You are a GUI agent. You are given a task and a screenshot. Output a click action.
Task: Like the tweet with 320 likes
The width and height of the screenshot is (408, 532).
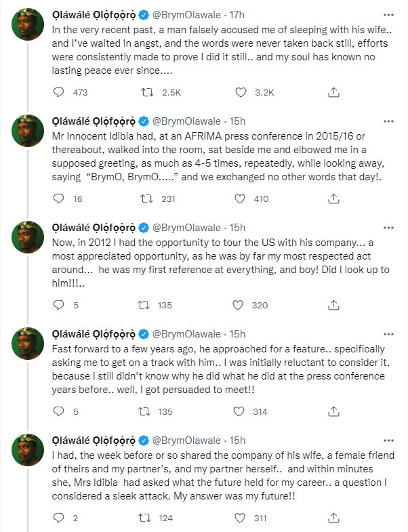click(240, 305)
